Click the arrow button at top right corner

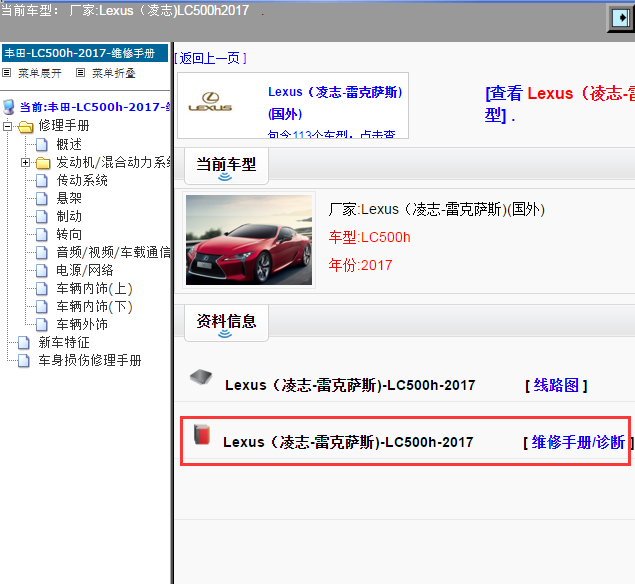[x=621, y=18]
